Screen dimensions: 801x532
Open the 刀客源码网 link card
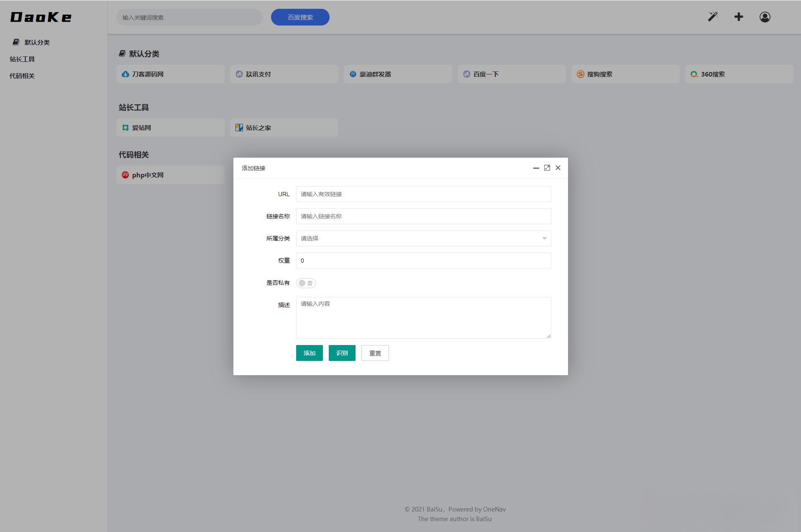coord(170,74)
